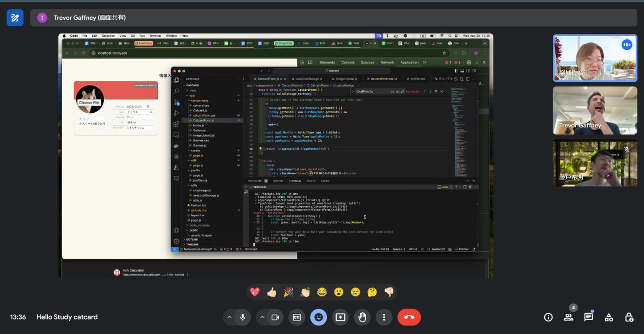Send the thumbs down reaction
644x334 pixels.
point(389,292)
